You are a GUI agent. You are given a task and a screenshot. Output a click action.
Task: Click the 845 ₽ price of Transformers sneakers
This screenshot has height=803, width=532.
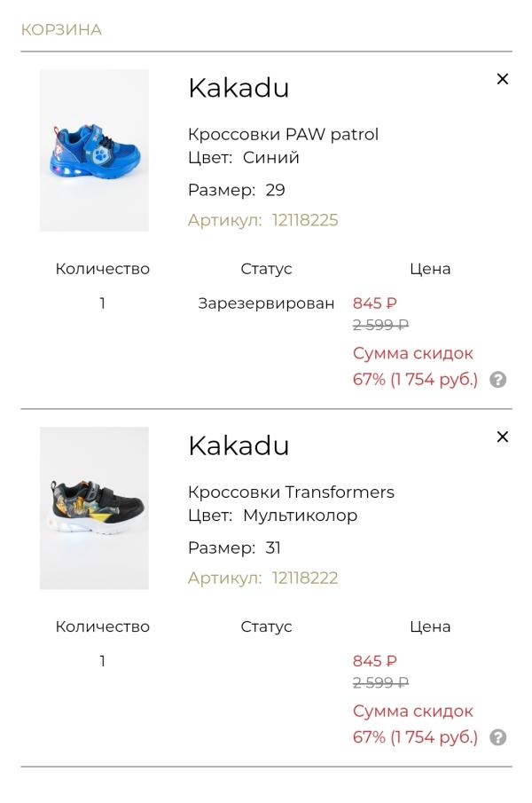[375, 661]
